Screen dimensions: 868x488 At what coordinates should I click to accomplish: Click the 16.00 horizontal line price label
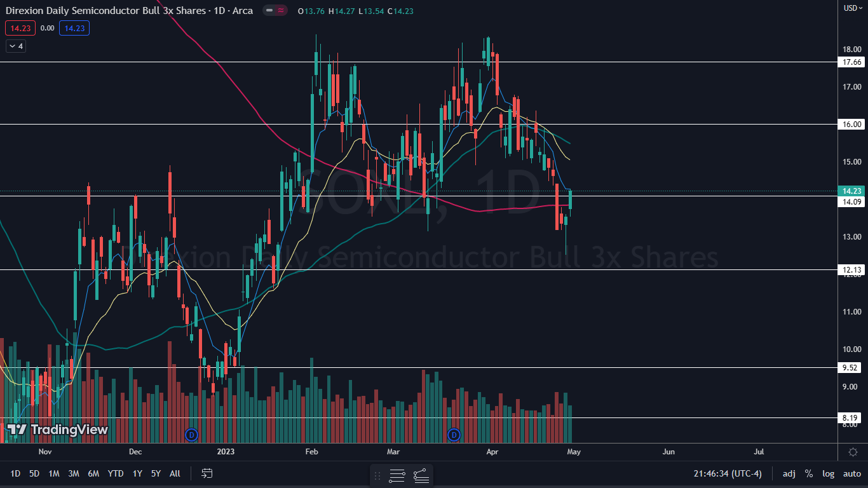click(x=851, y=125)
